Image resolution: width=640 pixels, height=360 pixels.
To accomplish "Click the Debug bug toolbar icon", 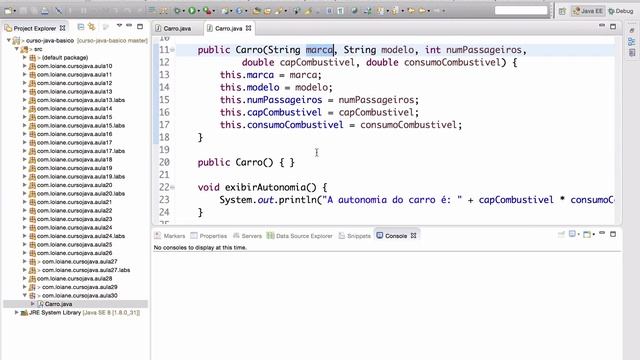I will [x=177, y=11].
